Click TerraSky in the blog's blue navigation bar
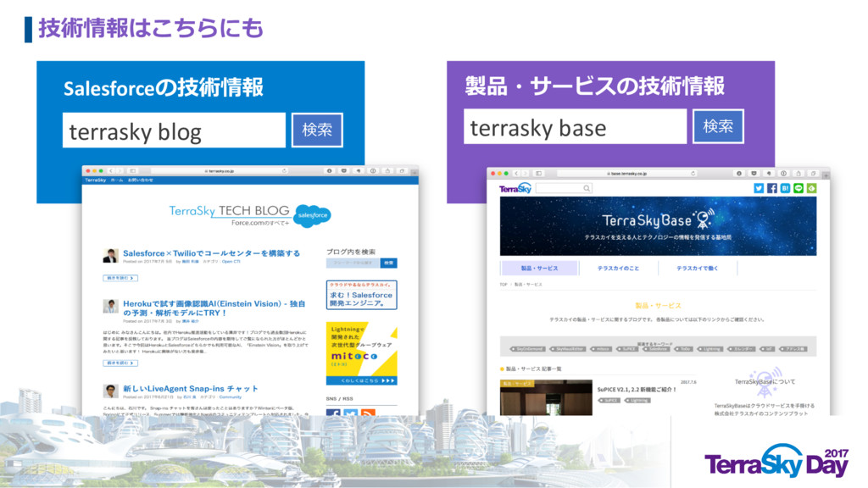Screen dimensions: 868x488 pyautogui.click(x=95, y=180)
